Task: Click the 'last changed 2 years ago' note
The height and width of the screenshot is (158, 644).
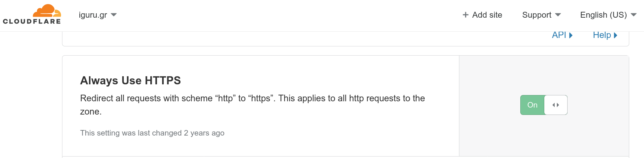Action: click(x=152, y=133)
